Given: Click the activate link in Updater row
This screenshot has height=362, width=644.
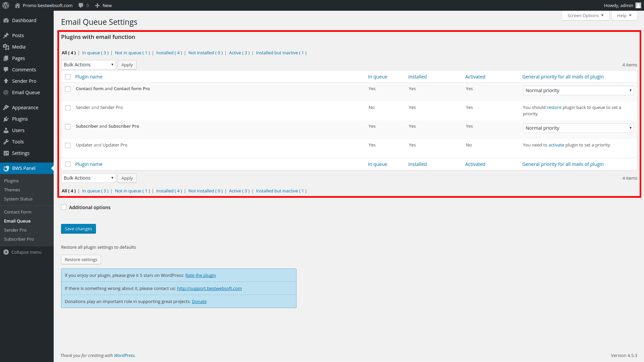Looking at the screenshot, I should tap(556, 145).
